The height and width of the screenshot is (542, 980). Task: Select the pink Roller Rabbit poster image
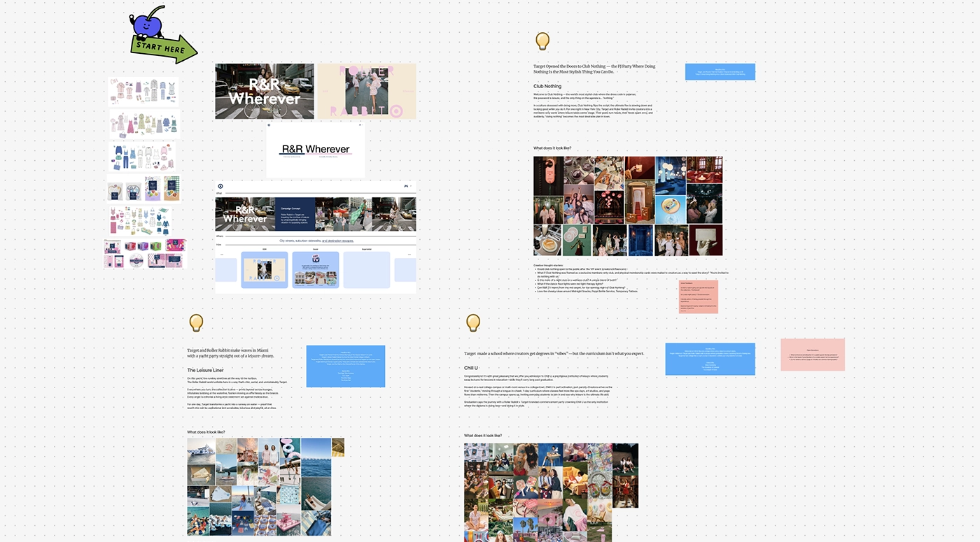(367, 91)
